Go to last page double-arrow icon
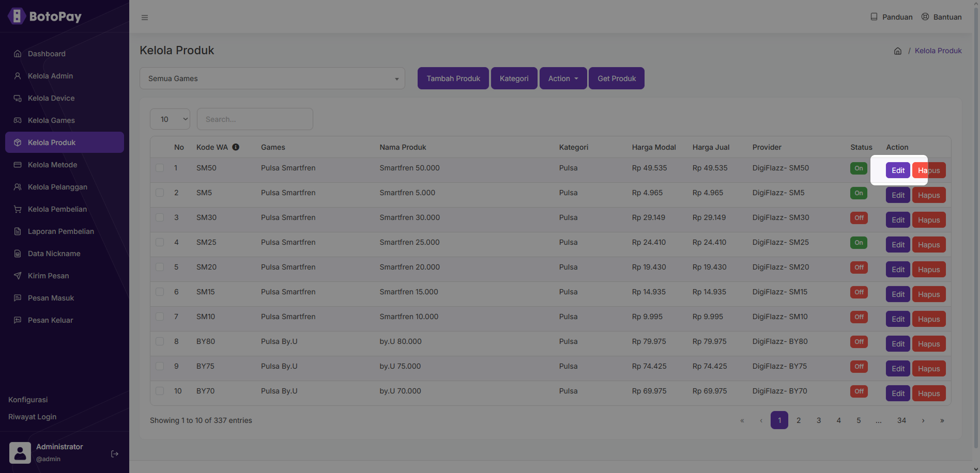The image size is (980, 473). pos(942,420)
